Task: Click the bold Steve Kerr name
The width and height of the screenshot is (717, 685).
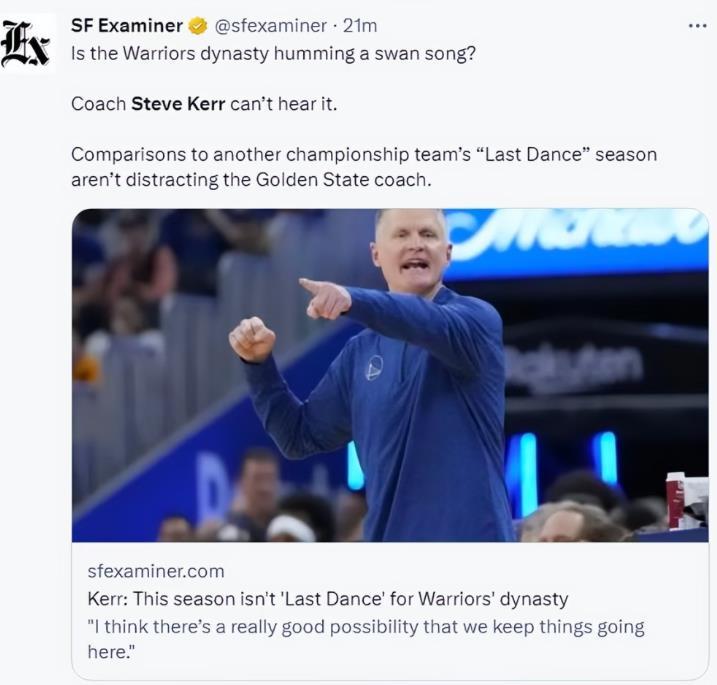Action: pos(177,103)
